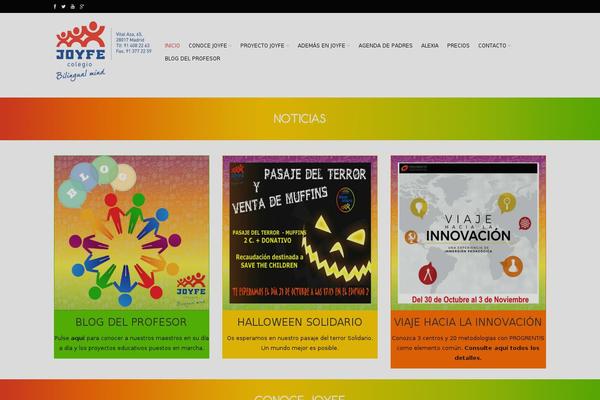
Task: Open the YouTube social icon
Action: pos(73,7)
